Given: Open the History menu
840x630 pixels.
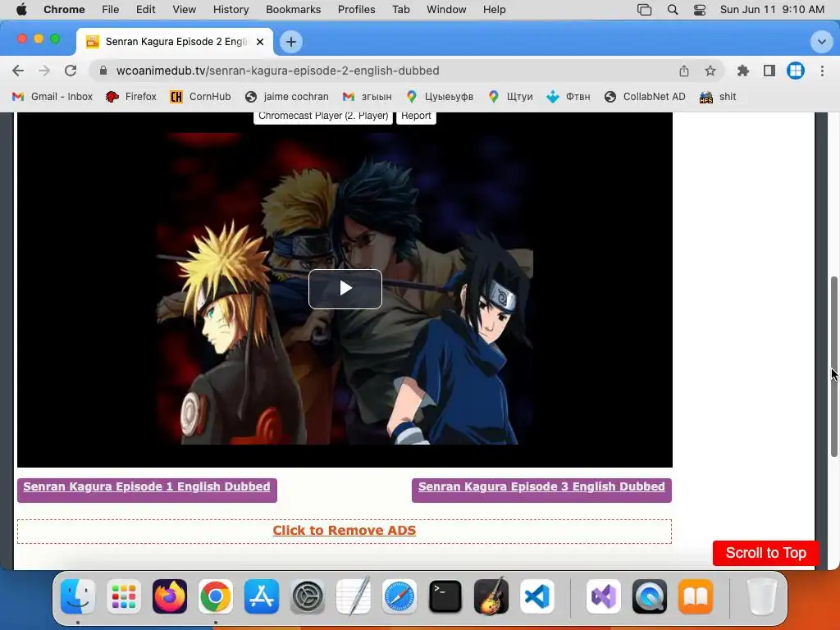Looking at the screenshot, I should pos(231,10).
